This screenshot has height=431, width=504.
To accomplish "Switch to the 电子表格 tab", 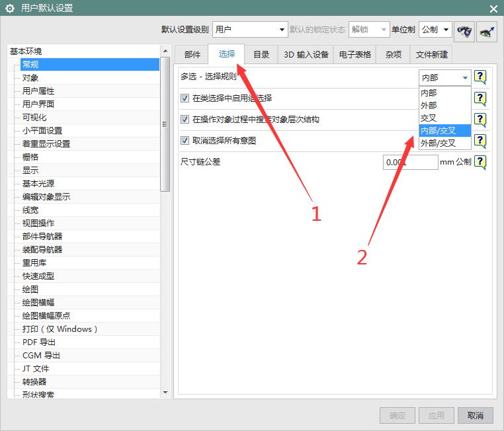I will pyautogui.click(x=355, y=55).
